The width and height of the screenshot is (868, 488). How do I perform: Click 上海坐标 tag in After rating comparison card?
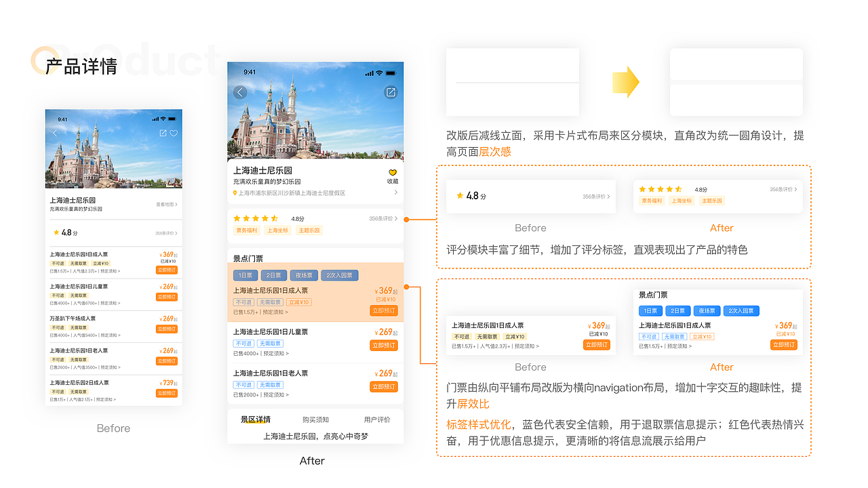(x=682, y=201)
